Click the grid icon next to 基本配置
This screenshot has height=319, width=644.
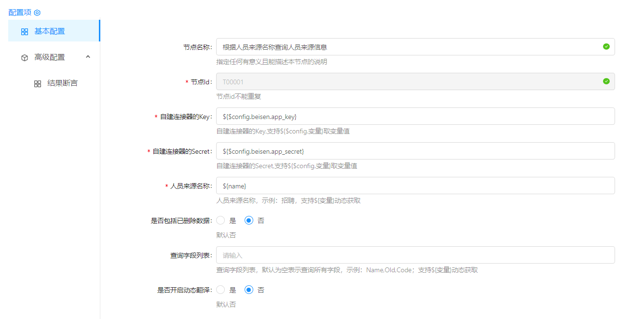tap(25, 32)
